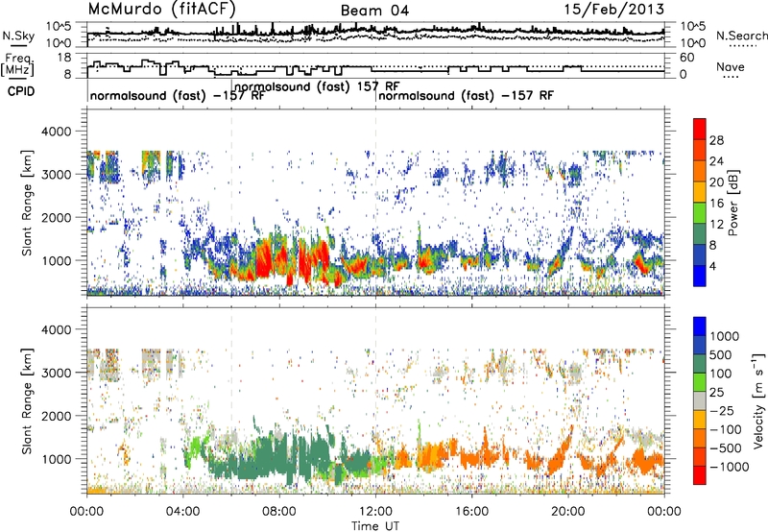Click the 'Nave' legend label

coord(731,67)
